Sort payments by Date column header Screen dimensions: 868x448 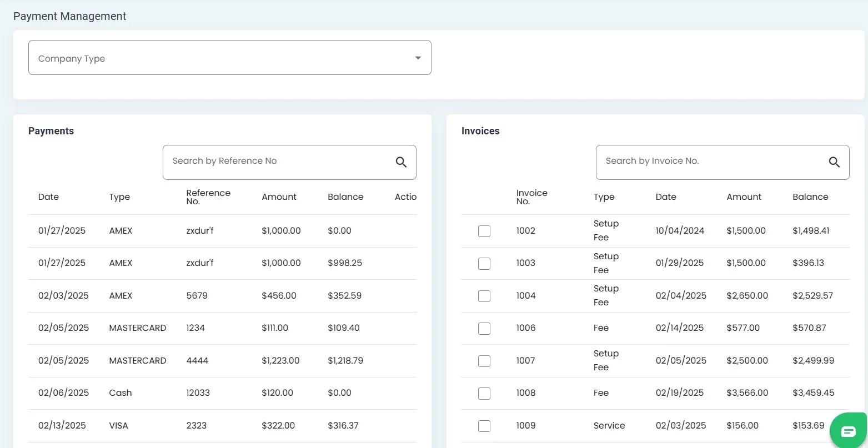click(x=48, y=197)
